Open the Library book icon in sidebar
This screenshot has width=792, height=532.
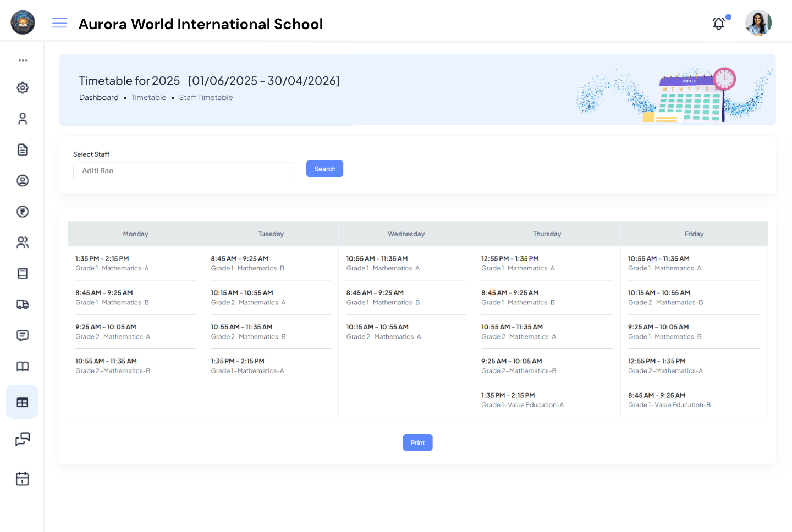(x=22, y=366)
